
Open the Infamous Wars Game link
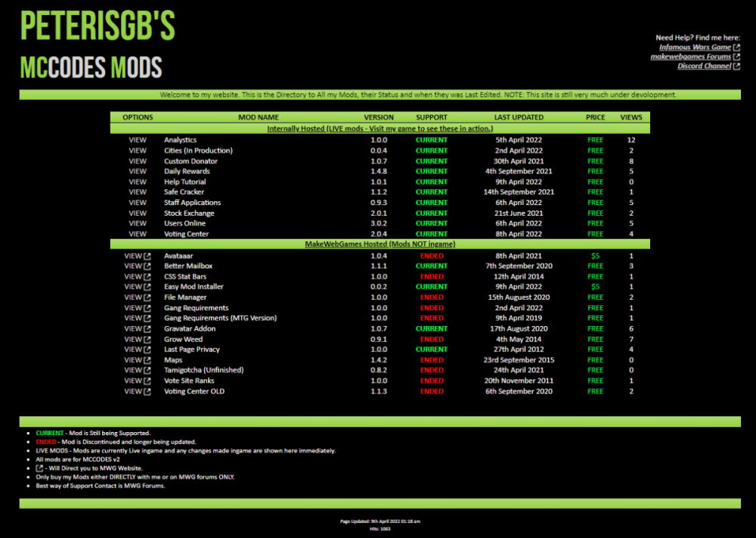(694, 48)
